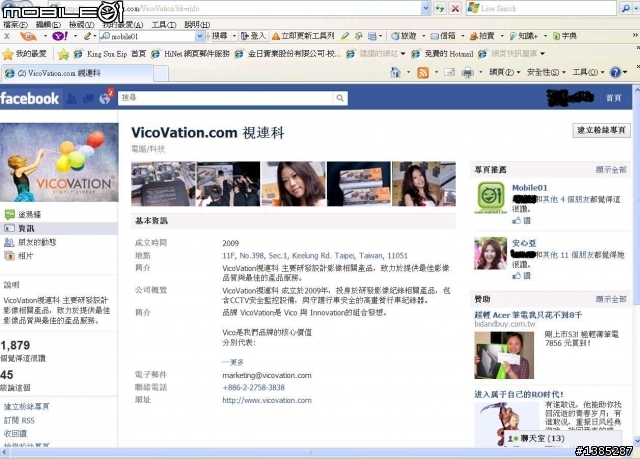Click the 登入 toolbar button
The image size is (640, 459).
[x=253, y=36]
